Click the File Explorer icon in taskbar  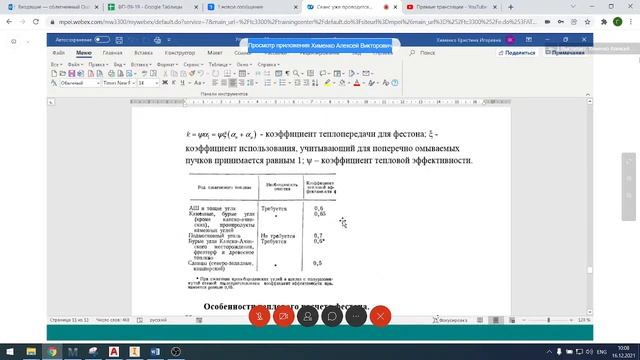pos(31,351)
